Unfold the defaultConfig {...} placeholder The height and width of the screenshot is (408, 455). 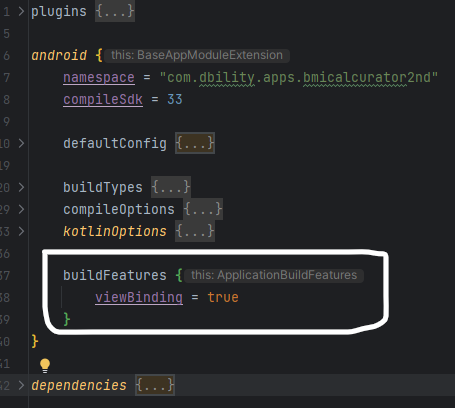click(195, 143)
